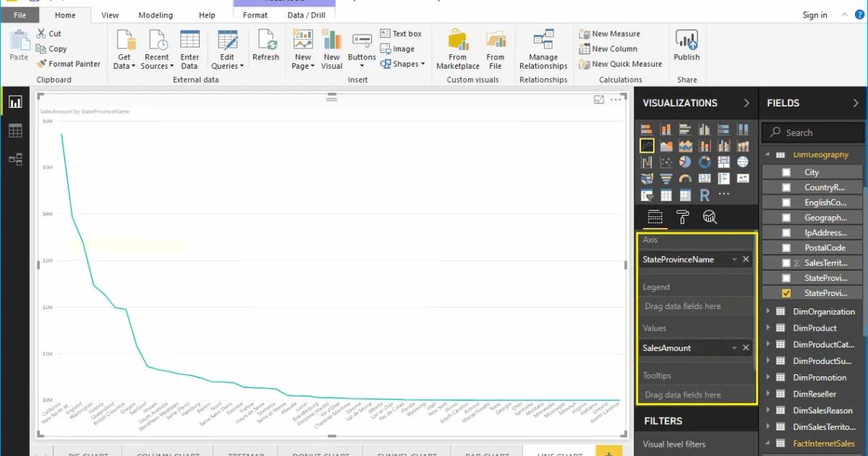
Task: Select the Treemap visualization
Action: click(723, 161)
